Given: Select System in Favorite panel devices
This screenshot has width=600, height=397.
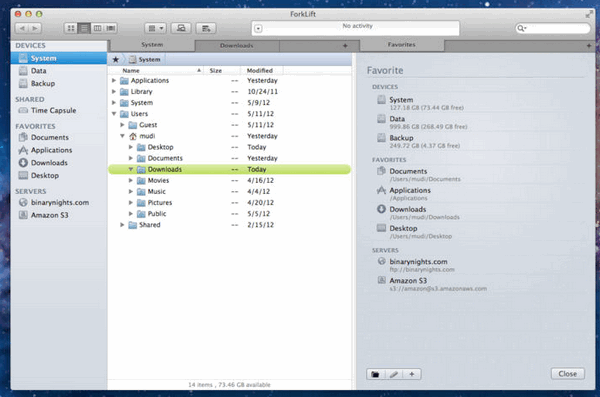Looking at the screenshot, I should click(420, 103).
